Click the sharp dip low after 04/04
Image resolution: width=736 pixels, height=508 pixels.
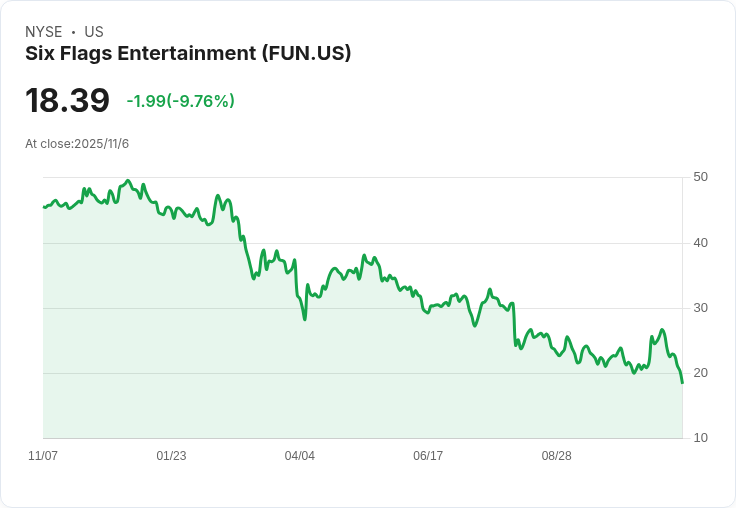pyautogui.click(x=305, y=319)
